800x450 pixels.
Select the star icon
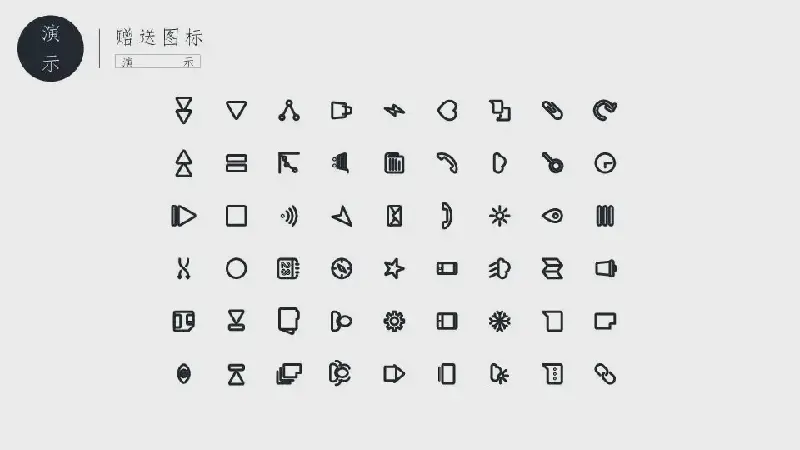[394, 268]
